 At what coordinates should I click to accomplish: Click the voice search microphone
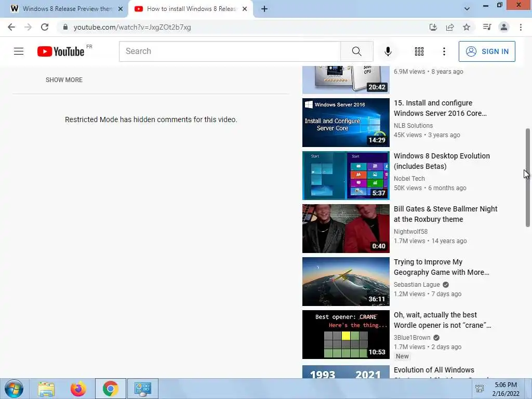pos(388,51)
